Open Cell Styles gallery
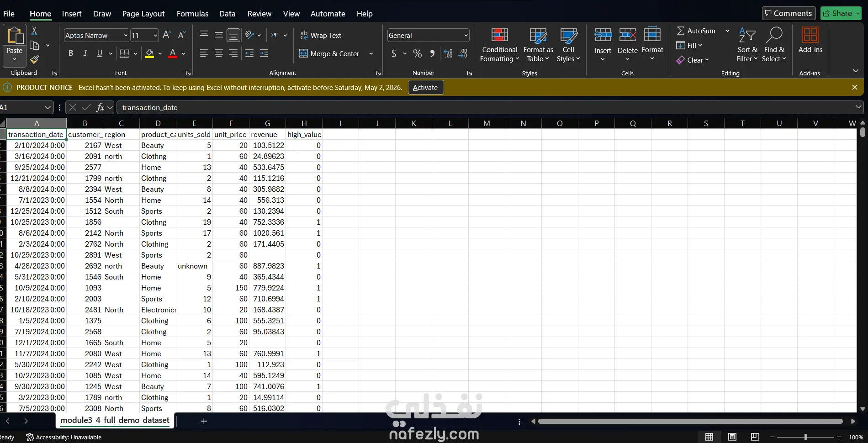 click(568, 45)
